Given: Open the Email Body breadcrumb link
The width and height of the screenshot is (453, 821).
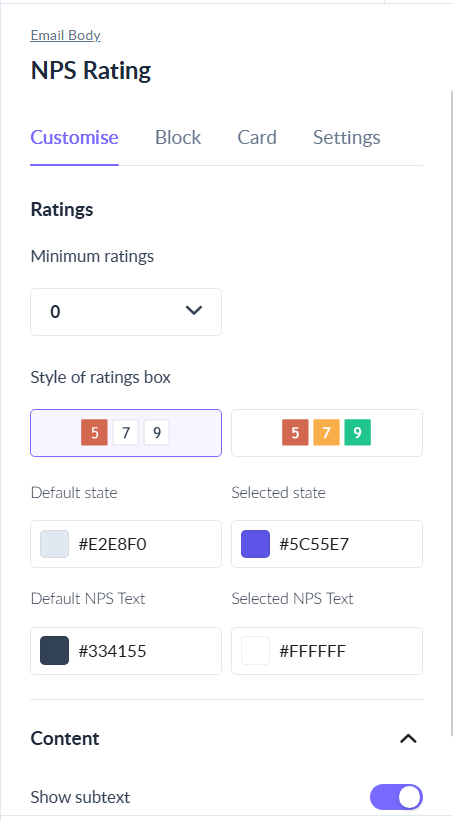Looking at the screenshot, I should pyautogui.click(x=65, y=35).
